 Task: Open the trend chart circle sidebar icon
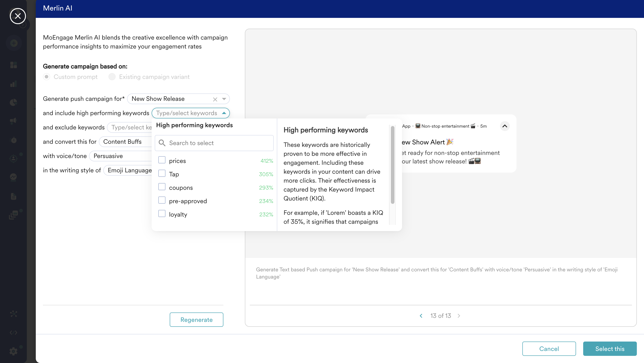click(13, 177)
